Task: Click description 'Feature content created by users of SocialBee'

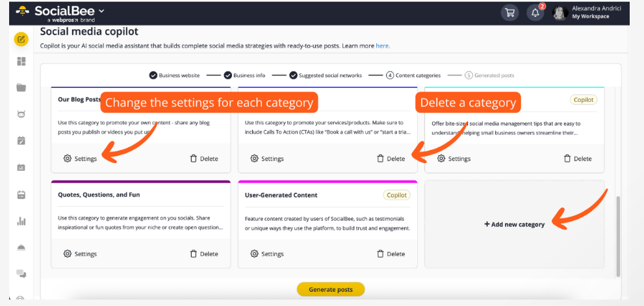Action: 328,223
